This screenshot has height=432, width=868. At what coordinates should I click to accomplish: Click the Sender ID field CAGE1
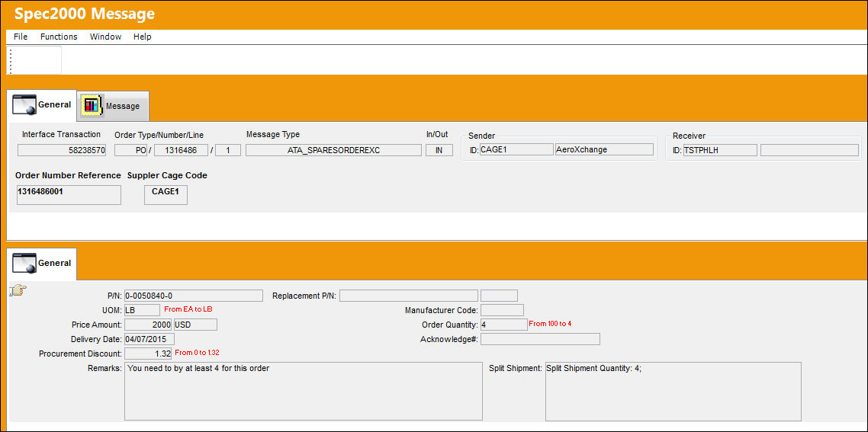tap(516, 150)
